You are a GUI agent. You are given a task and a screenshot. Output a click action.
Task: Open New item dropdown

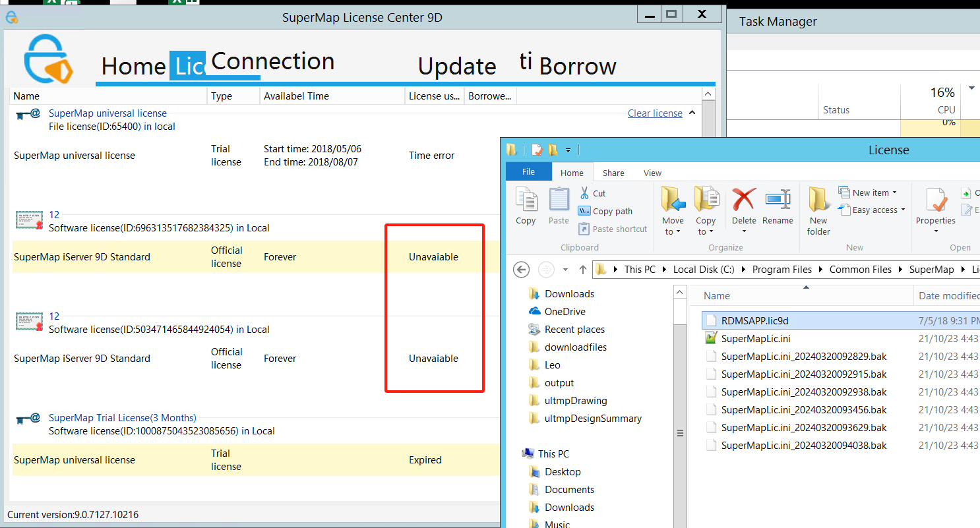(868, 192)
